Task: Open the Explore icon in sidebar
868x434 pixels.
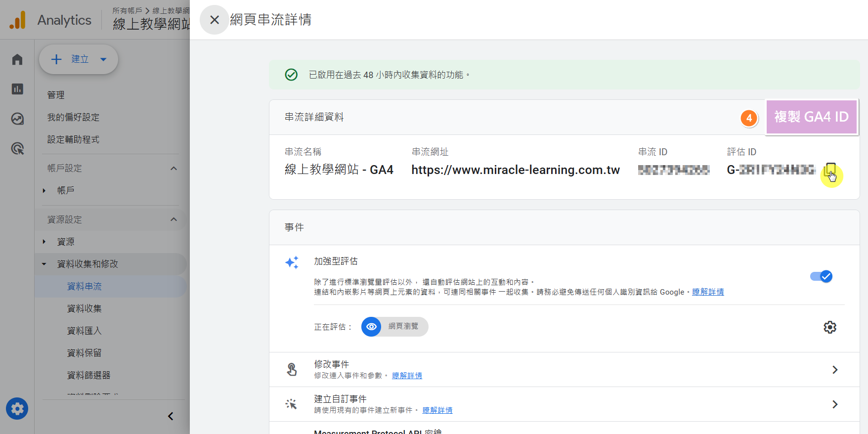Action: tap(17, 119)
